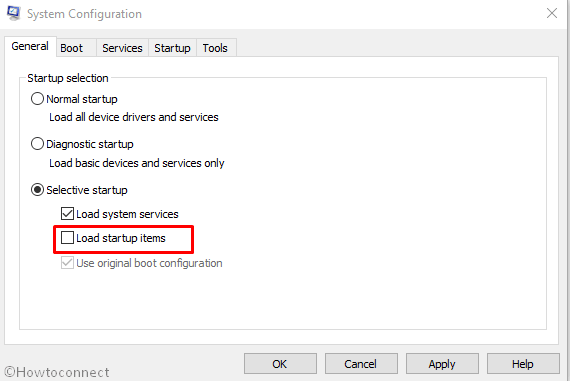Switch to the Services tab

pos(122,48)
